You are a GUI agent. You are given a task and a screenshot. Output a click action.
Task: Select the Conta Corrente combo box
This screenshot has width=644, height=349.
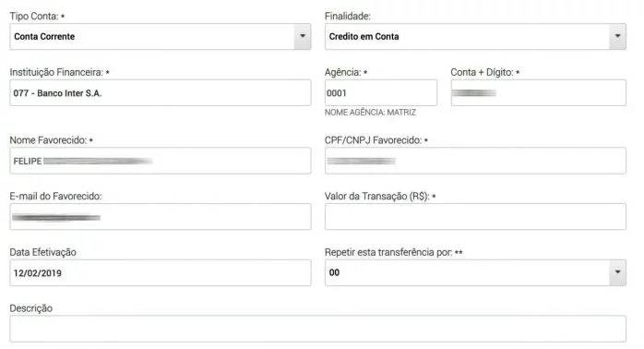coord(161,37)
